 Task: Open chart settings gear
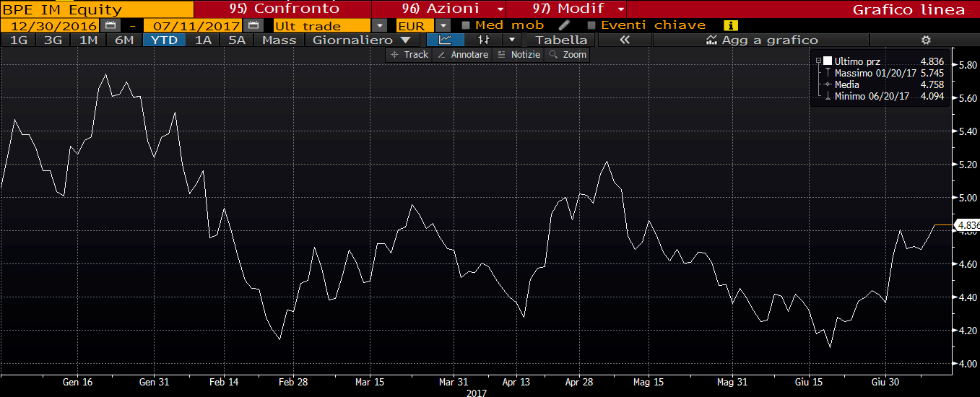tap(925, 40)
